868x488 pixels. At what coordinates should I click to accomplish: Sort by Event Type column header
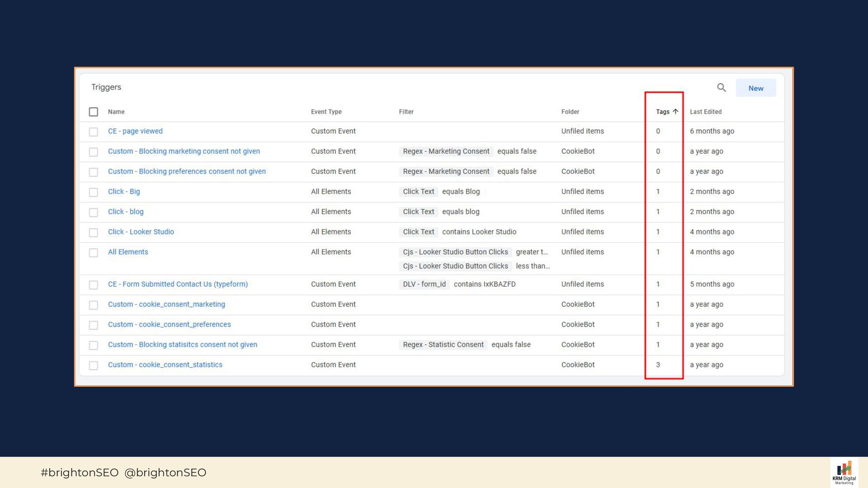click(326, 112)
